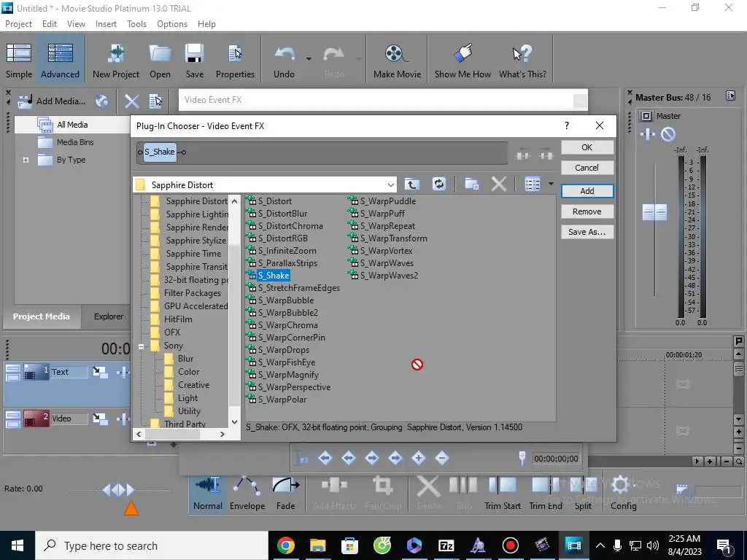Click the delete X icon in Plug-In Chooser

point(498,184)
